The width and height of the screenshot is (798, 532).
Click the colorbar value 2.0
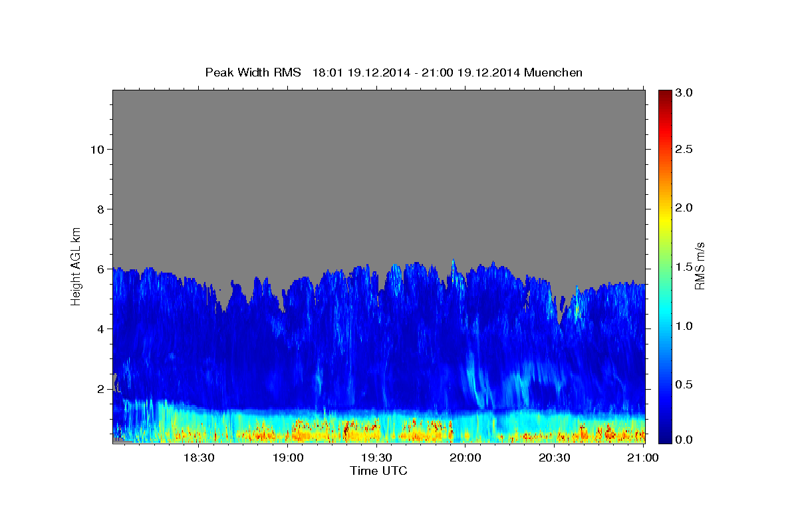(685, 207)
